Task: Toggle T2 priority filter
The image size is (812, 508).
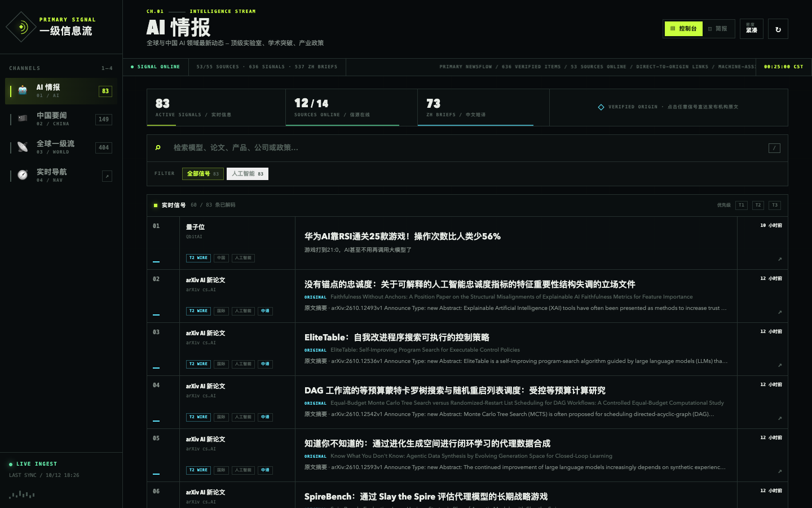Action: pyautogui.click(x=758, y=205)
